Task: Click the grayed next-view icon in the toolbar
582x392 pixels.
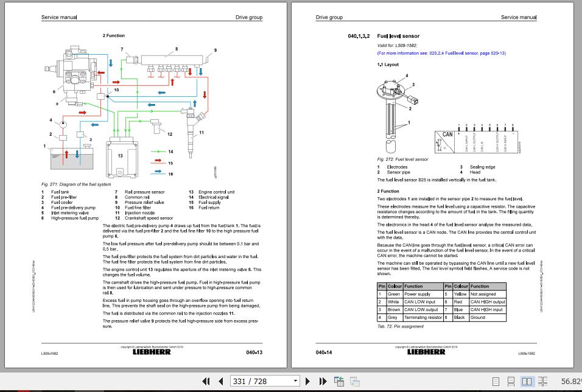Action: [354, 381]
